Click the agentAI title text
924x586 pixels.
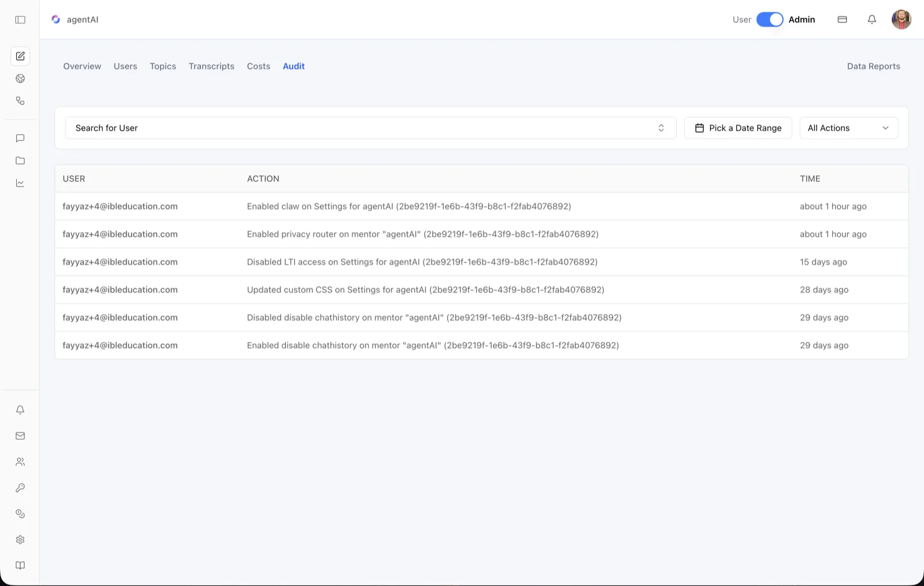[x=83, y=20]
